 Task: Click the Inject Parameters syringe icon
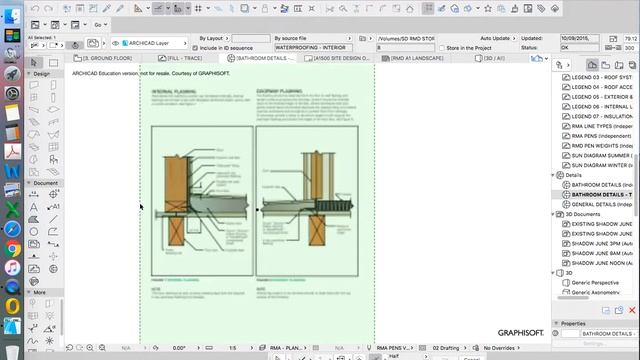tap(120, 9)
